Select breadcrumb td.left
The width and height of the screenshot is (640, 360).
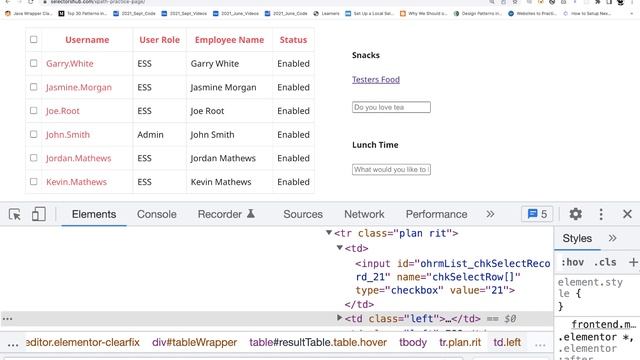coord(507,342)
